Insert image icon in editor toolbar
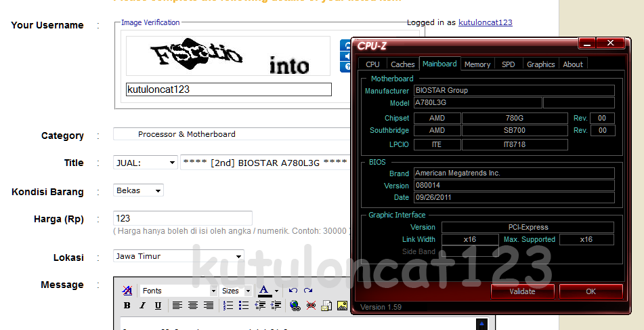 (x=342, y=306)
